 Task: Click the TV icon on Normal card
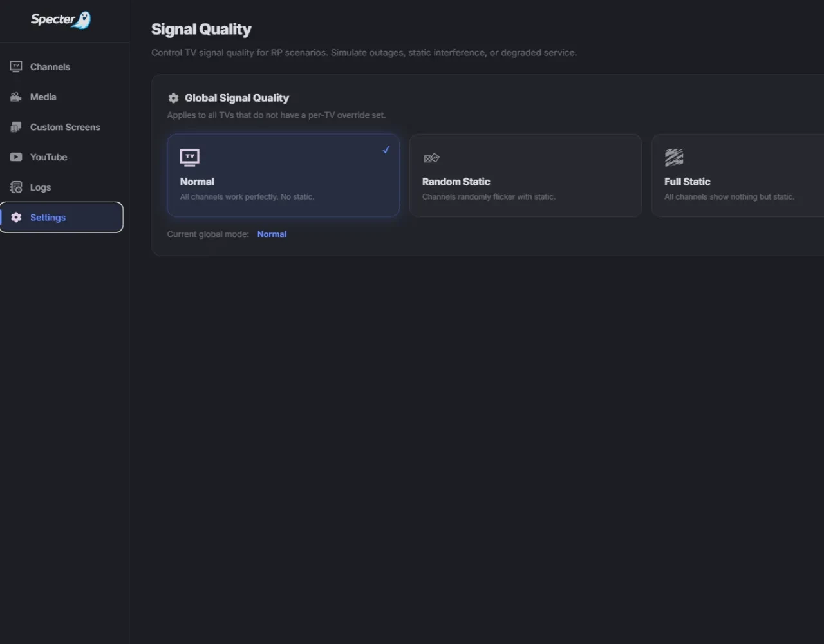click(190, 157)
